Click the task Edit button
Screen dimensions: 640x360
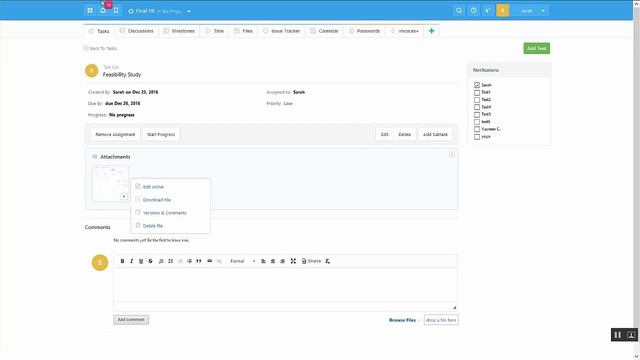coord(384,134)
